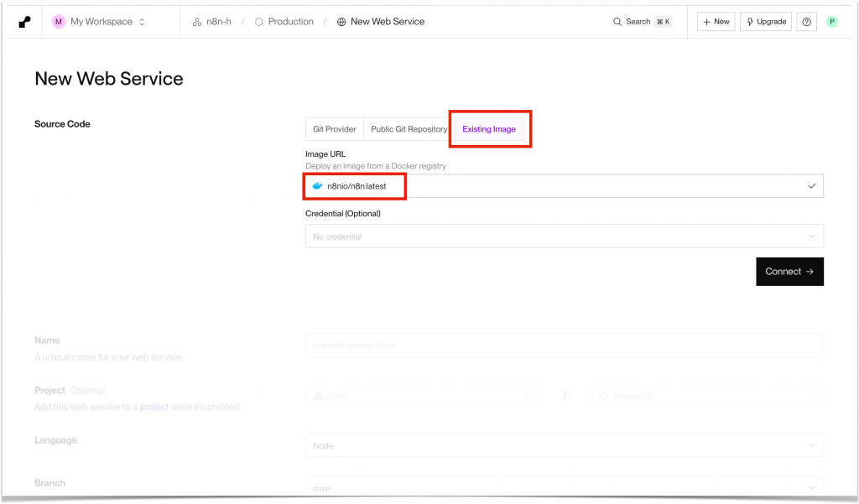Open the user profile avatar P
Image resolution: width=859 pixels, height=504 pixels.
(832, 22)
